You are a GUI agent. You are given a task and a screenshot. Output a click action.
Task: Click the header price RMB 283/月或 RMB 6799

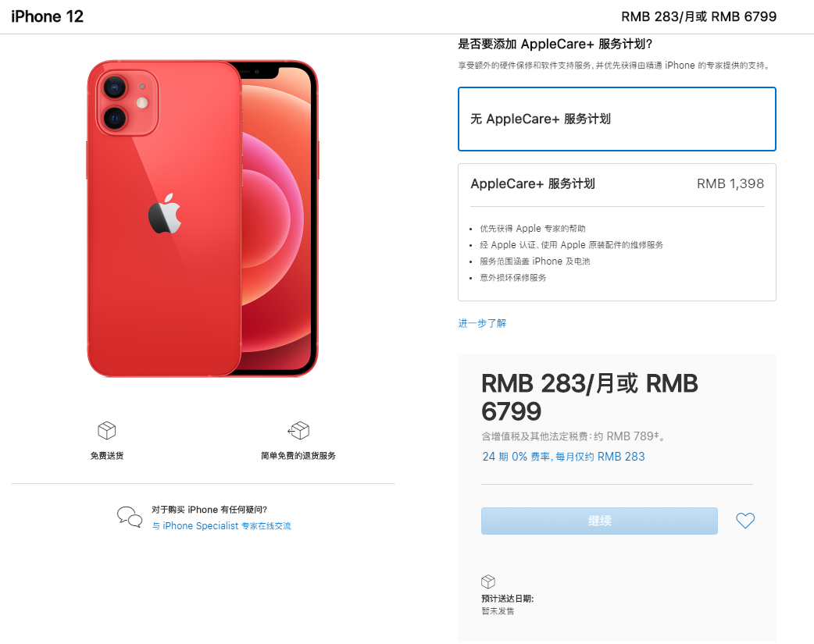698,16
